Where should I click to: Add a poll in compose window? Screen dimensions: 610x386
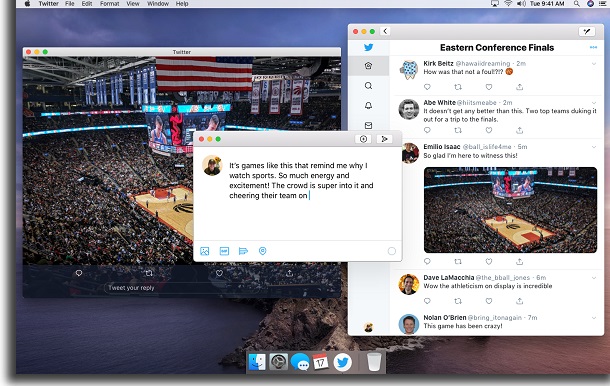click(243, 251)
